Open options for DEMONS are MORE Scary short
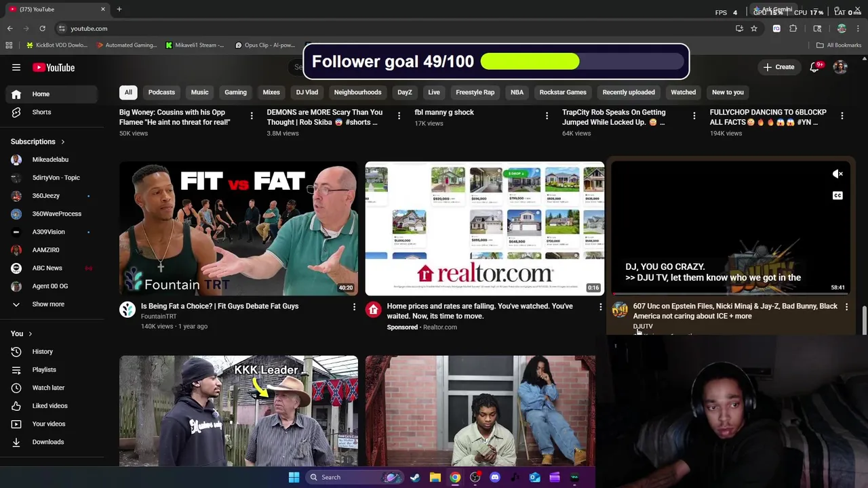Image resolution: width=868 pixels, height=488 pixels. tap(399, 116)
